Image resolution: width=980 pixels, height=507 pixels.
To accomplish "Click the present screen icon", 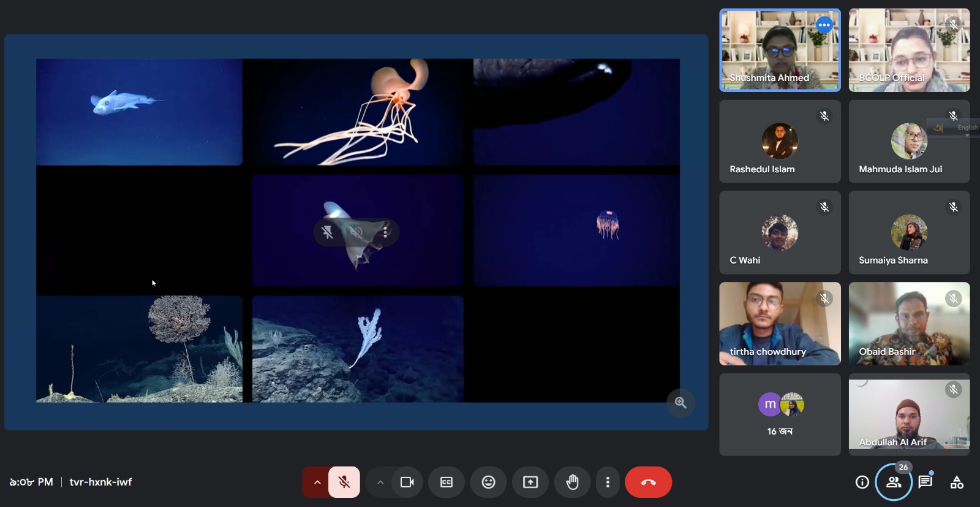I will pyautogui.click(x=530, y=482).
